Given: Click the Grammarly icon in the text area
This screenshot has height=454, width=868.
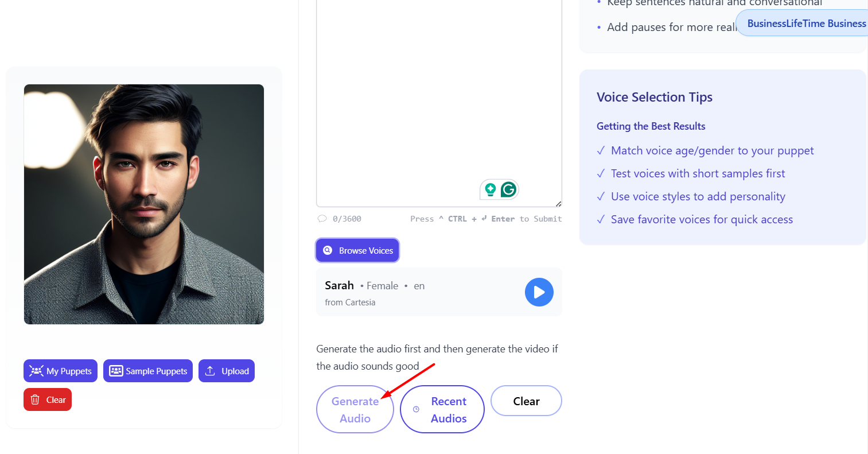Looking at the screenshot, I should (508, 189).
